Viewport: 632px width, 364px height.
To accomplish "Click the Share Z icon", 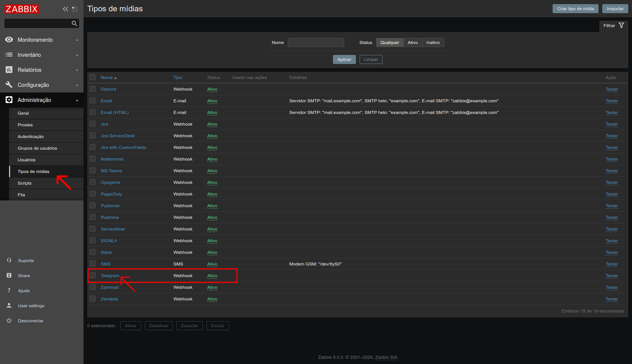I will (x=9, y=275).
